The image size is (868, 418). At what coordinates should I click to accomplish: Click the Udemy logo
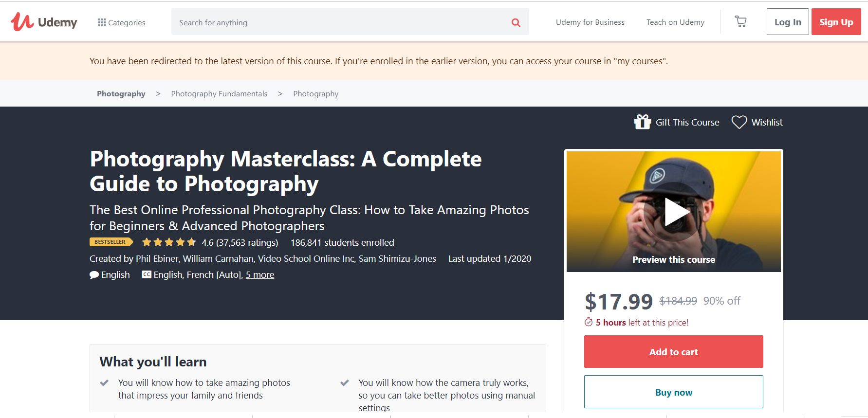[x=44, y=22]
